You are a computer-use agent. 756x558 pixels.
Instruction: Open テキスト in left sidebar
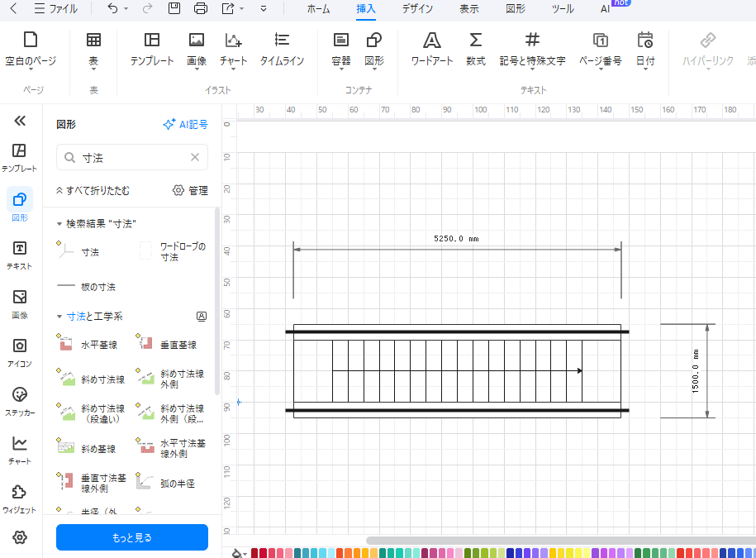click(x=19, y=255)
